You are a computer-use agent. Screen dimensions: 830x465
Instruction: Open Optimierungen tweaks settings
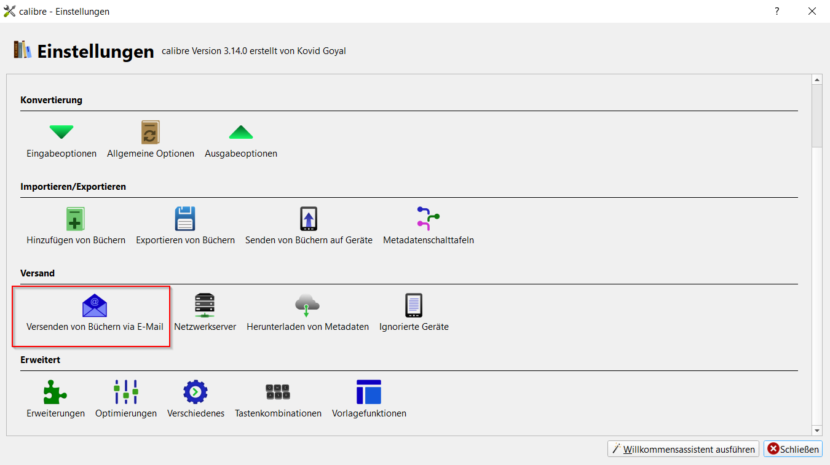(x=126, y=400)
